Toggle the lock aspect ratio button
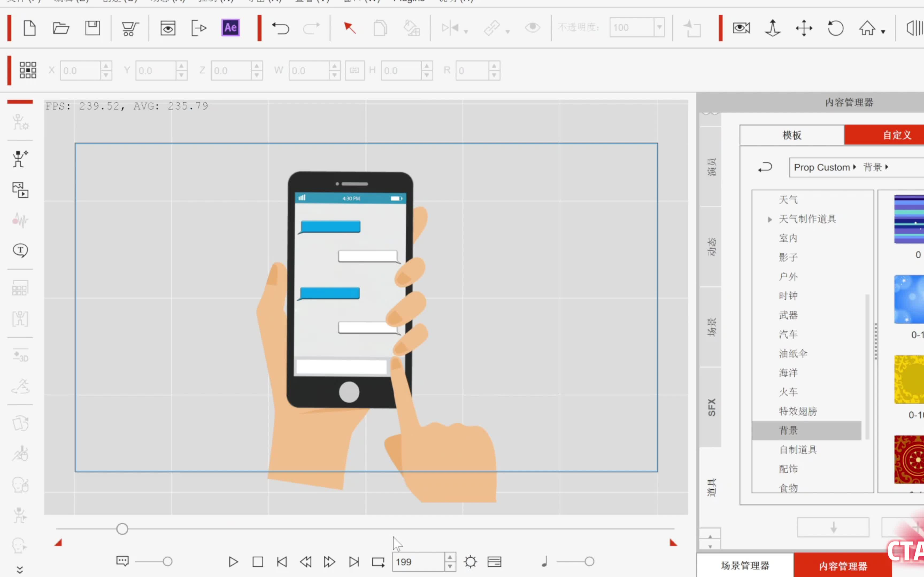The width and height of the screenshot is (924, 577). pyautogui.click(x=354, y=70)
